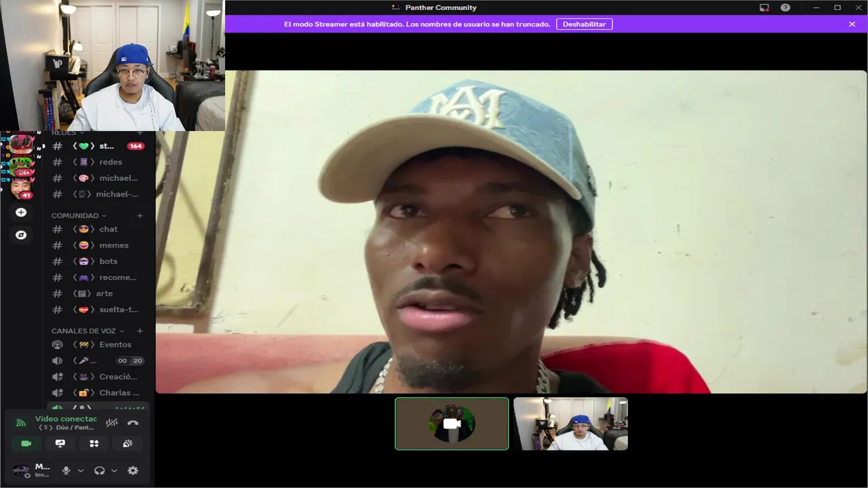Open the help question mark icon
Screen dimensions: 868x488
point(785,7)
